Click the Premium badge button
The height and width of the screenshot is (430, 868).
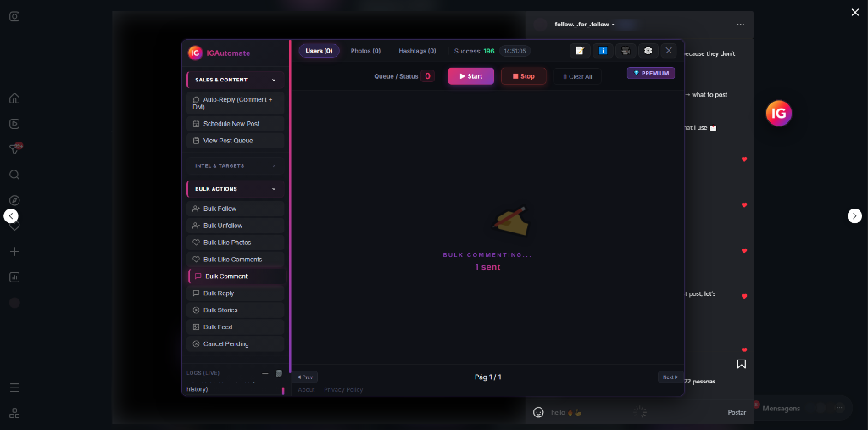651,73
